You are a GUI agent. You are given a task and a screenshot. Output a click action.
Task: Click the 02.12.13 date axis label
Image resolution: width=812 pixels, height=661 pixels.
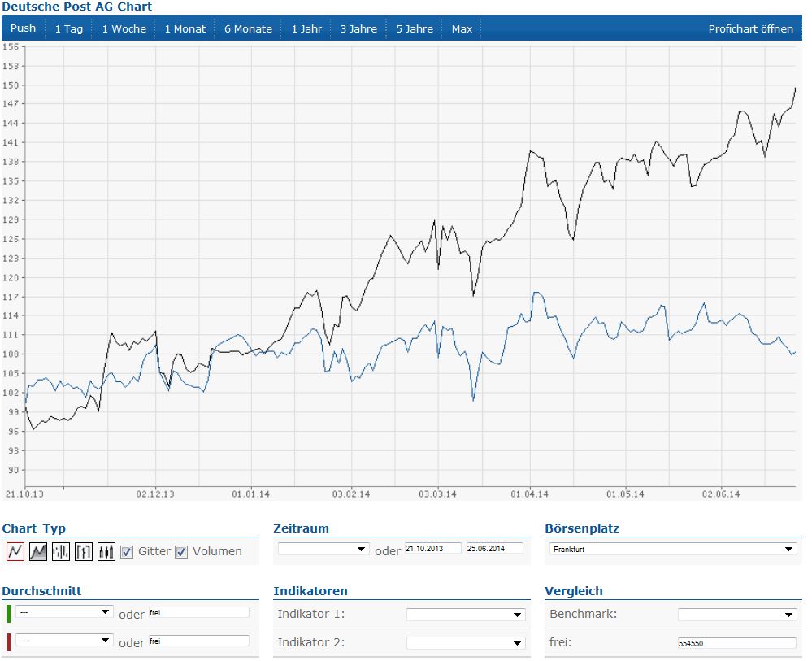coord(155,494)
